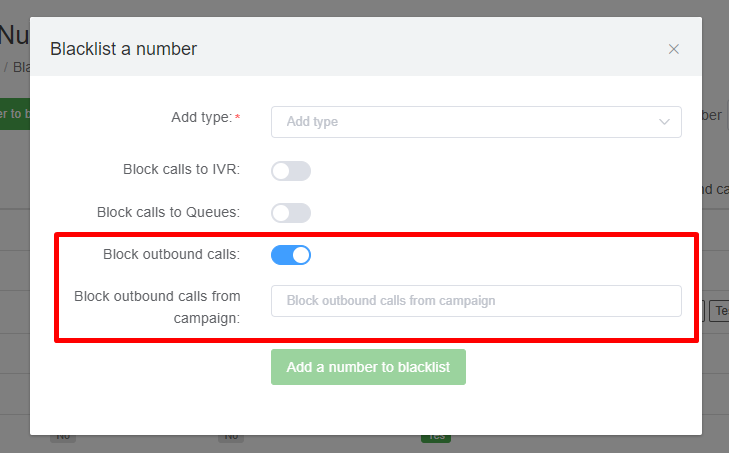729x453 pixels.
Task: Disable the Block outbound calls switch
Action: point(291,255)
